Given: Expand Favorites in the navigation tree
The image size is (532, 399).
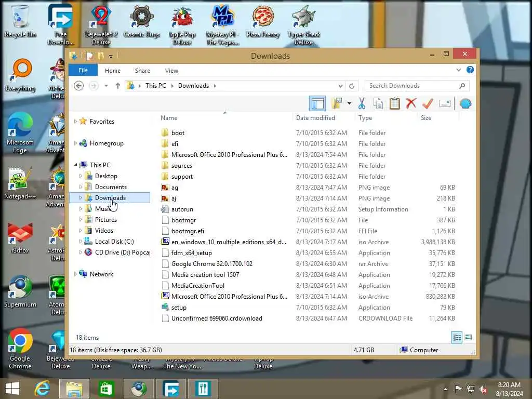Looking at the screenshot, I should point(75,121).
